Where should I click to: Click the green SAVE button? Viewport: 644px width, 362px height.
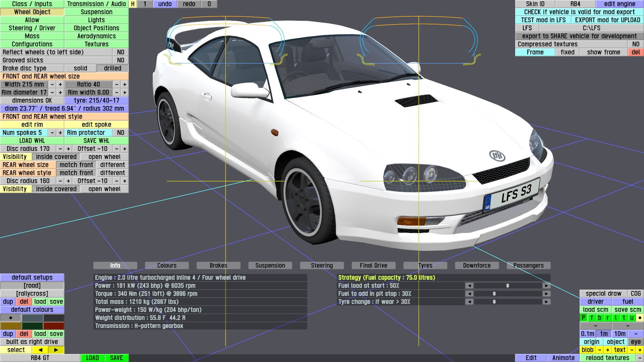116,358
